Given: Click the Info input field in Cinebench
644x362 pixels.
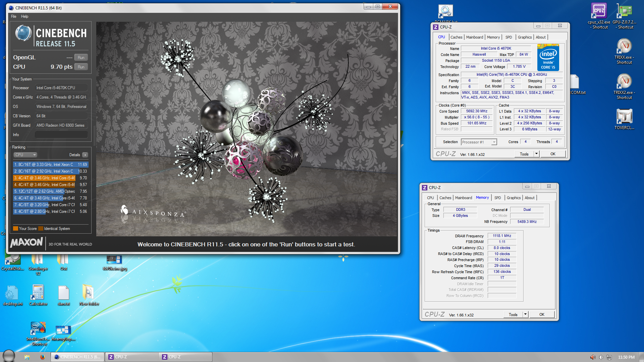Looking at the screenshot, I should tap(61, 135).
